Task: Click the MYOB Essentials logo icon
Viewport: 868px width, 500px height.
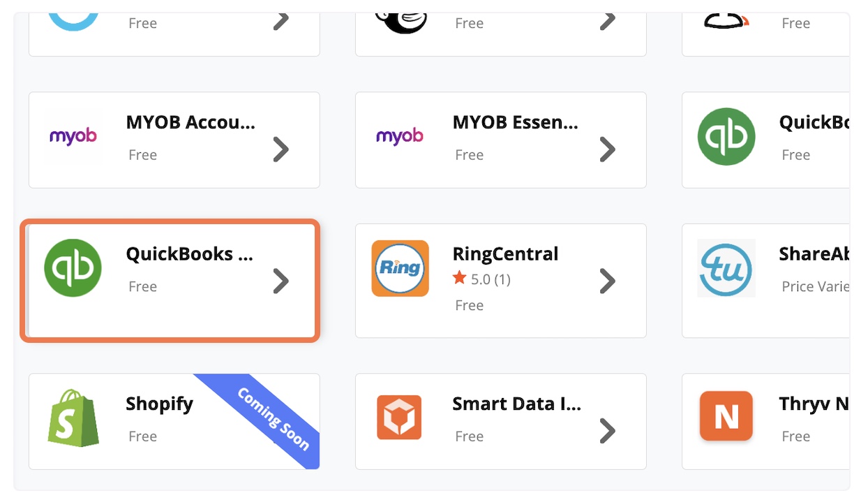Action: point(399,135)
